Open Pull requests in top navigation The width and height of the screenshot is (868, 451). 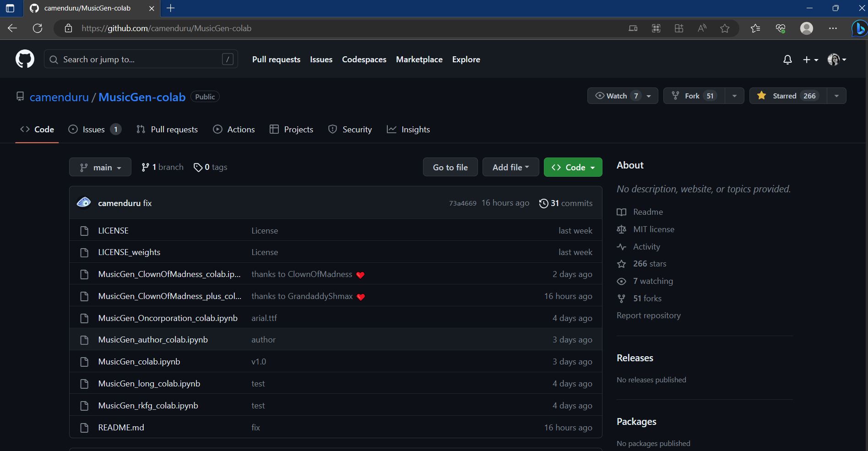pyautogui.click(x=276, y=60)
